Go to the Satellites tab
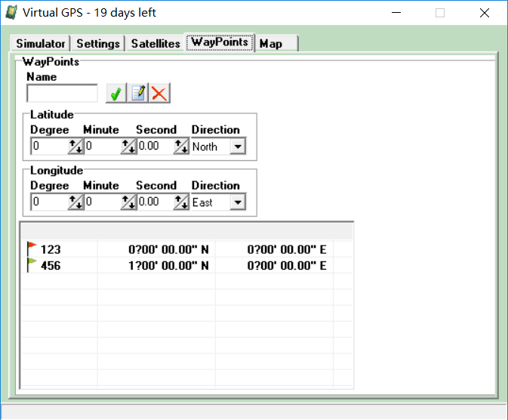This screenshot has width=508, height=420. 155,44
